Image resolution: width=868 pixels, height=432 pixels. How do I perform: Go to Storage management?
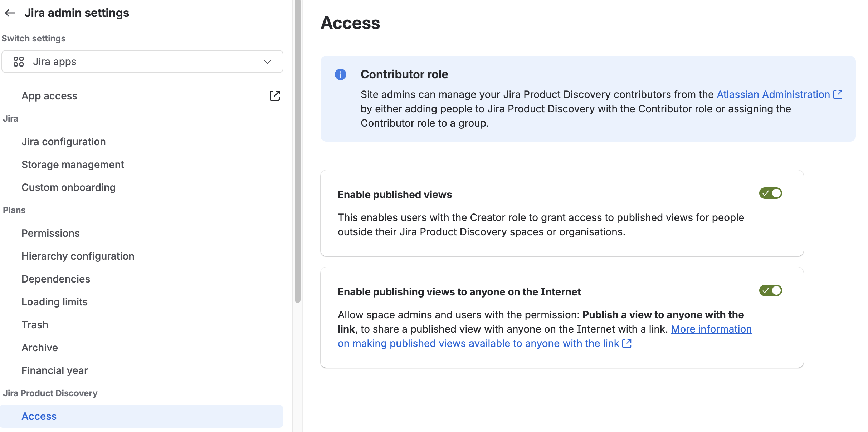(73, 165)
